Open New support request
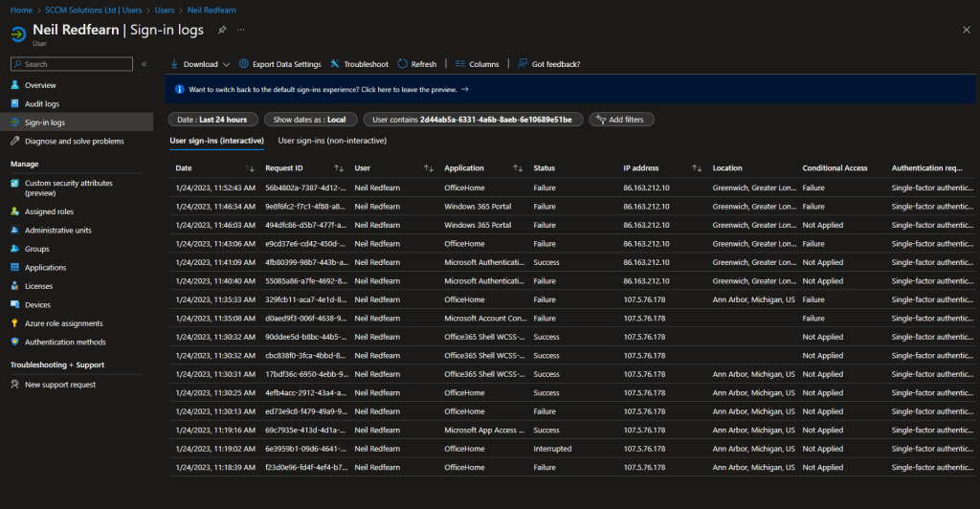The image size is (980, 509). tap(59, 385)
